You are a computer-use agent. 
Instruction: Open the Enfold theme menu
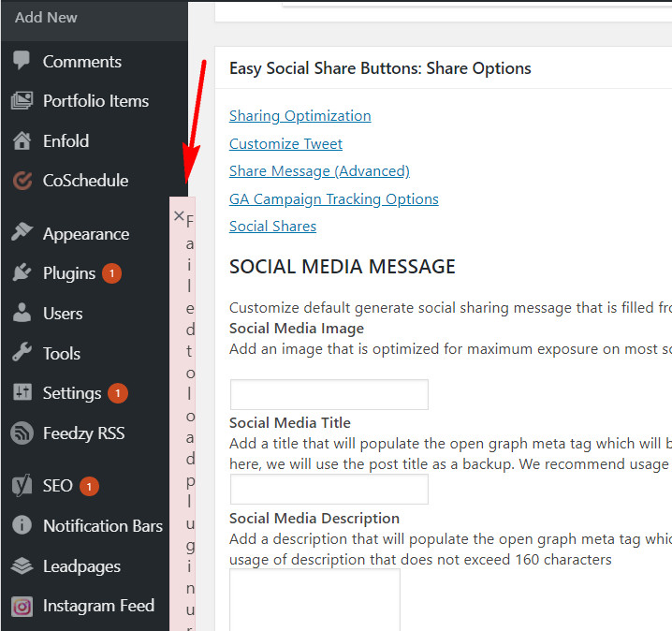point(66,141)
